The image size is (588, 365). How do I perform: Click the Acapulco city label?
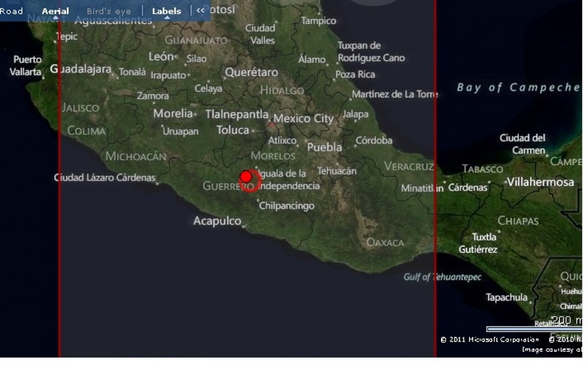[x=217, y=220]
